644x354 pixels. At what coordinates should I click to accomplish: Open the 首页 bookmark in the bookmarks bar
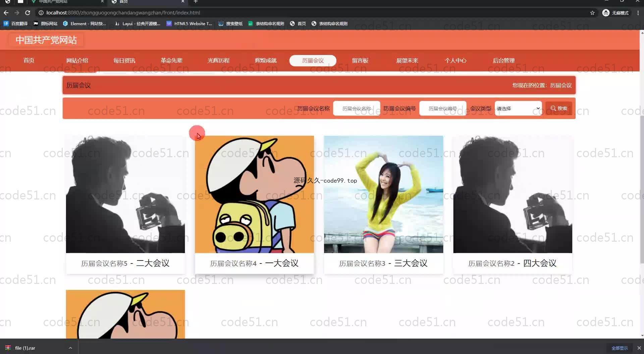[x=298, y=23]
